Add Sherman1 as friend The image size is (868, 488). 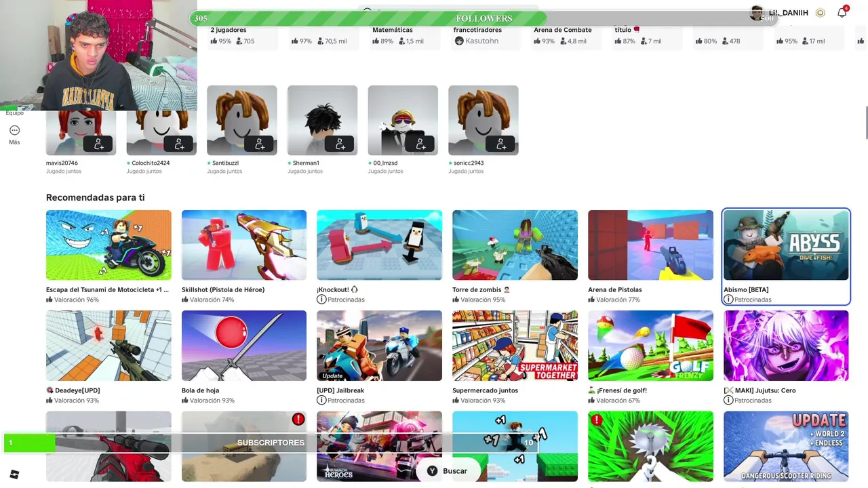[340, 144]
